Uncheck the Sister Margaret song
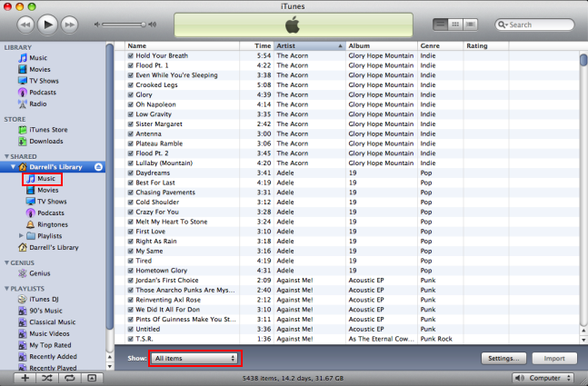Screen dimensions: 588x386 [x=131, y=124]
